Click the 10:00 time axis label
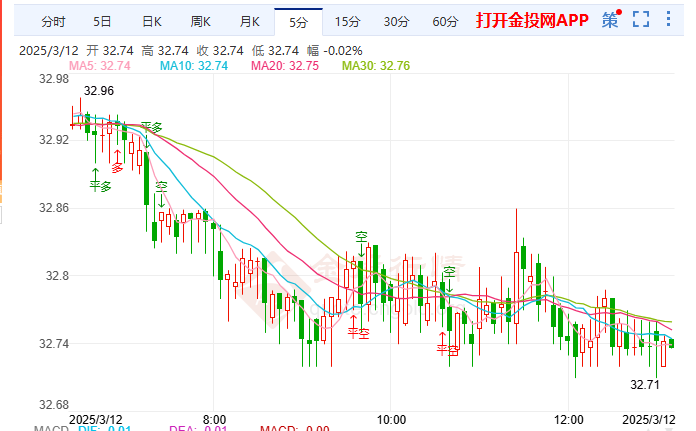This screenshot has height=431, width=696. (x=392, y=419)
